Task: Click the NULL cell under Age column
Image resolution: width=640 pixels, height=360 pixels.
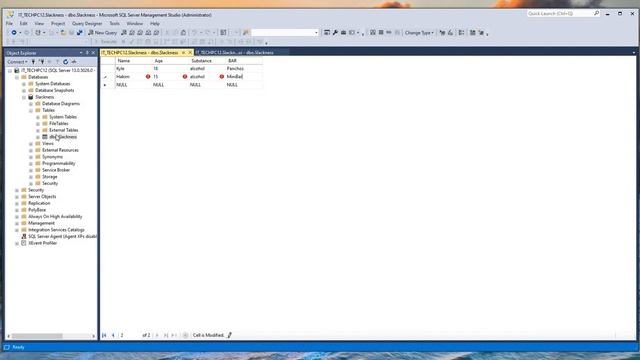Action: click(x=170, y=85)
